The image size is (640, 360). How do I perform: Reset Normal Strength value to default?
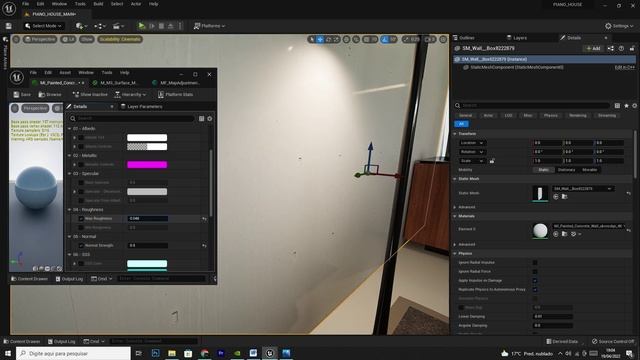tap(204, 246)
